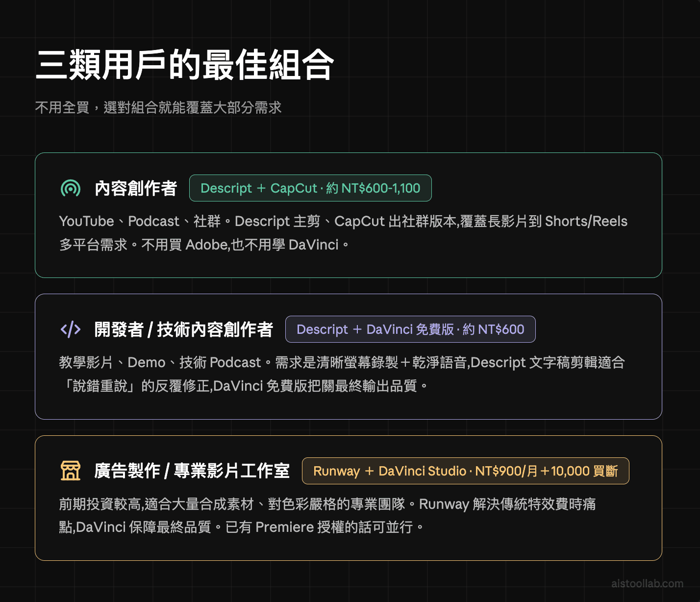Click the subtitle 不用全買，選對組合就能覆蓋大部分需求
The width and height of the screenshot is (700, 602).
(158, 107)
